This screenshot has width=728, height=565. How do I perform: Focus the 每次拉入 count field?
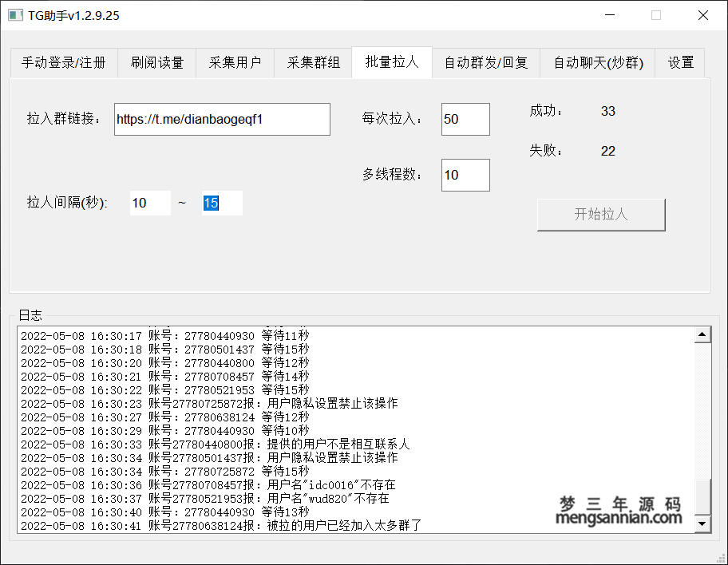pos(465,120)
